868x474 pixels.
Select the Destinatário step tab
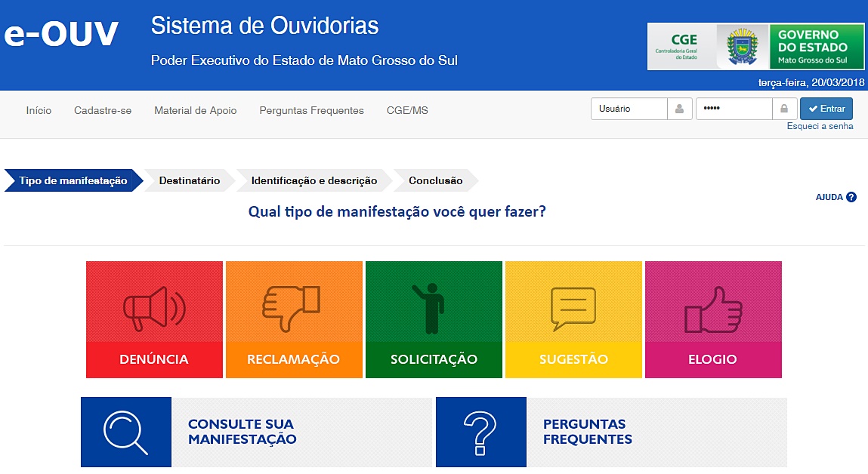190,180
